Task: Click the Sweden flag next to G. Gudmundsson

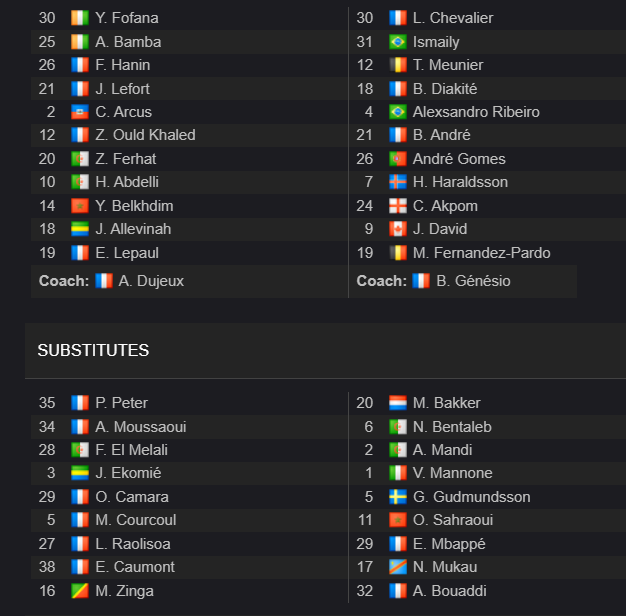Action: 398,497
